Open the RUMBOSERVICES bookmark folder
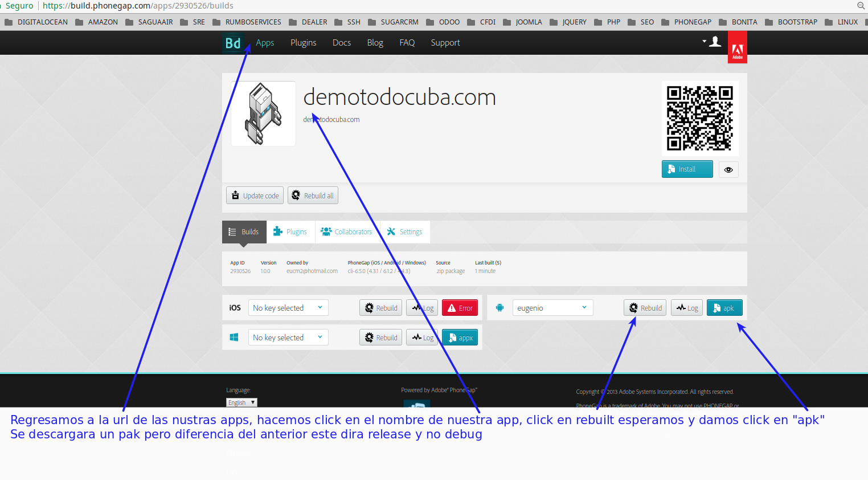 click(247, 22)
